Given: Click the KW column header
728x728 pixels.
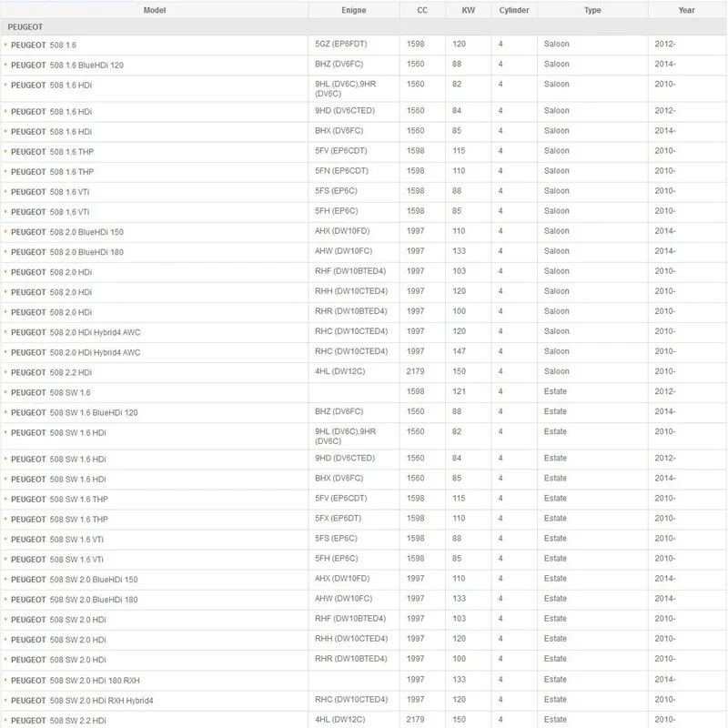Looking at the screenshot, I should pos(468,10).
